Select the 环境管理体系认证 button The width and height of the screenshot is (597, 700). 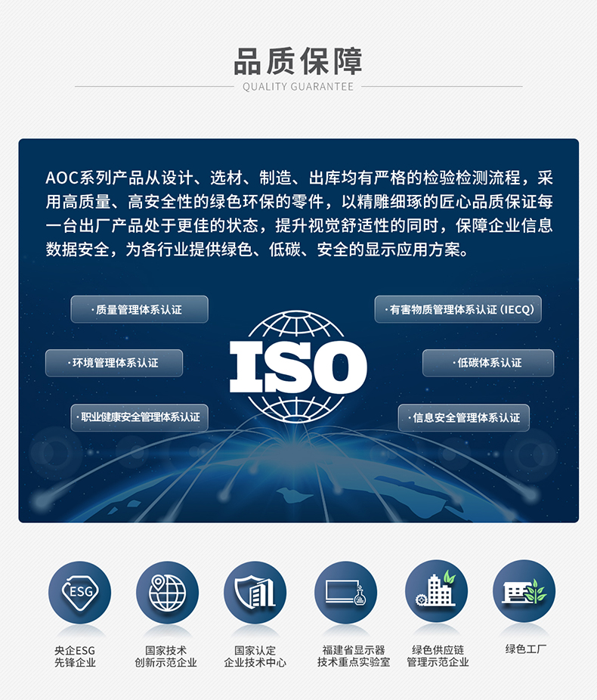point(114,363)
